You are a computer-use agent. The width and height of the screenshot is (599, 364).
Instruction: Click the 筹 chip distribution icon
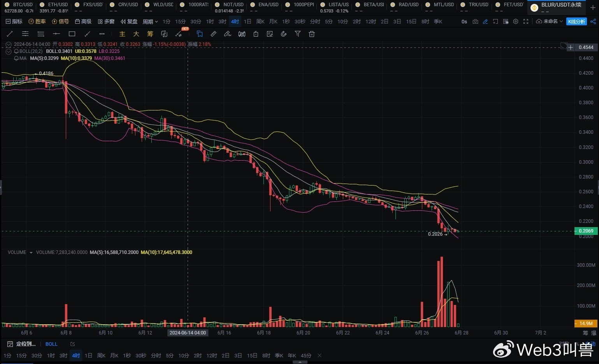(x=150, y=34)
